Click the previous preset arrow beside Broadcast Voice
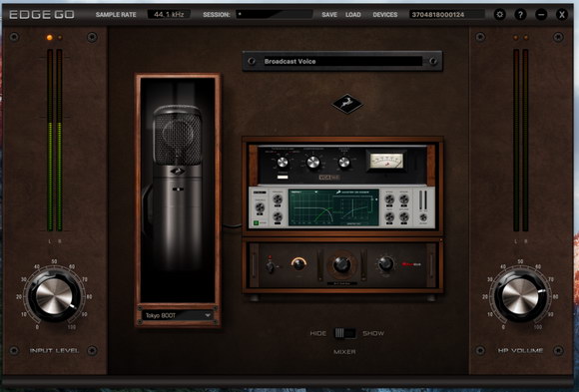 pyautogui.click(x=252, y=61)
